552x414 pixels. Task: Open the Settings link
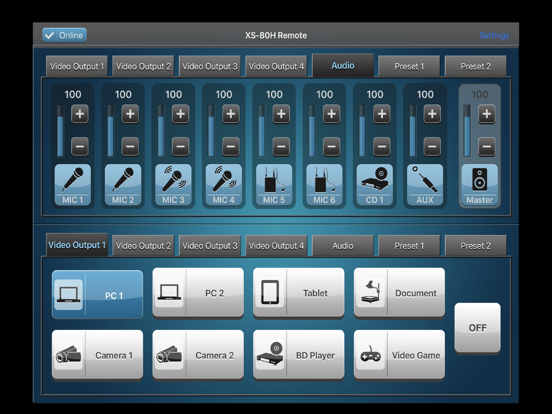[x=494, y=35]
